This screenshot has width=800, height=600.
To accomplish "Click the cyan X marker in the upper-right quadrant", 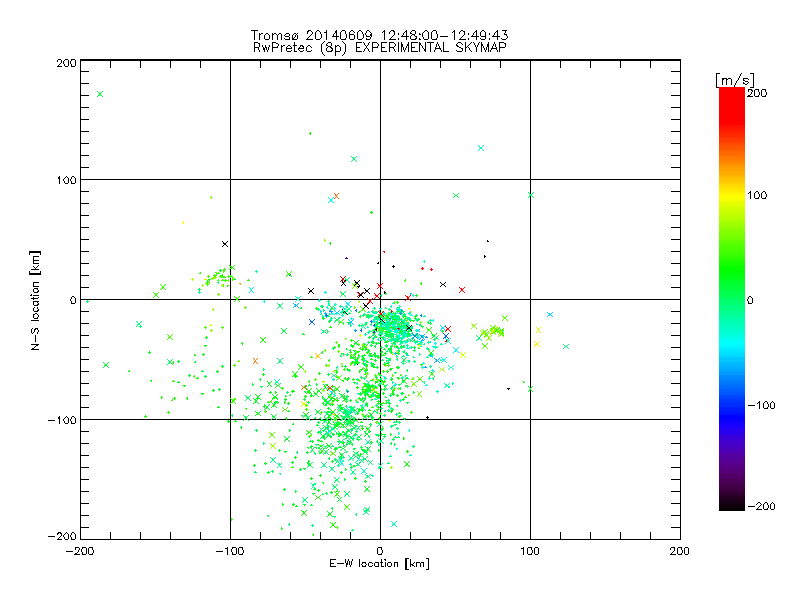I will pos(481,148).
